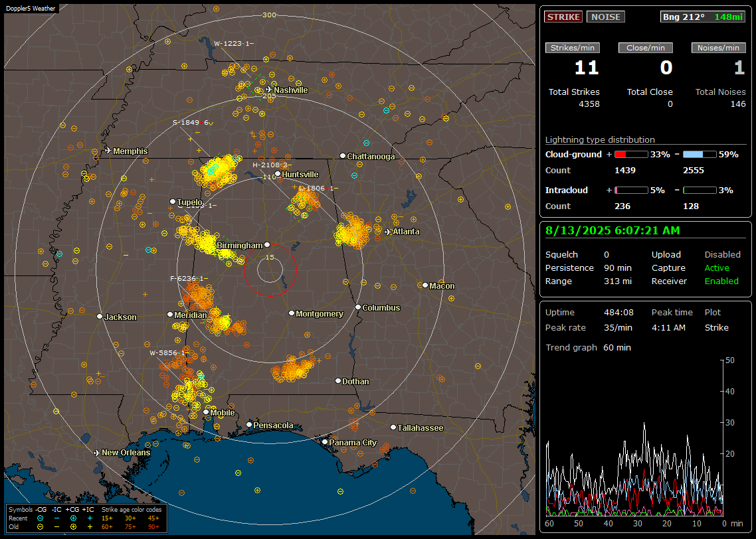Viewport: 756px width, 539px height.
Task: Click the Upload status Disabled
Action: 722,255
